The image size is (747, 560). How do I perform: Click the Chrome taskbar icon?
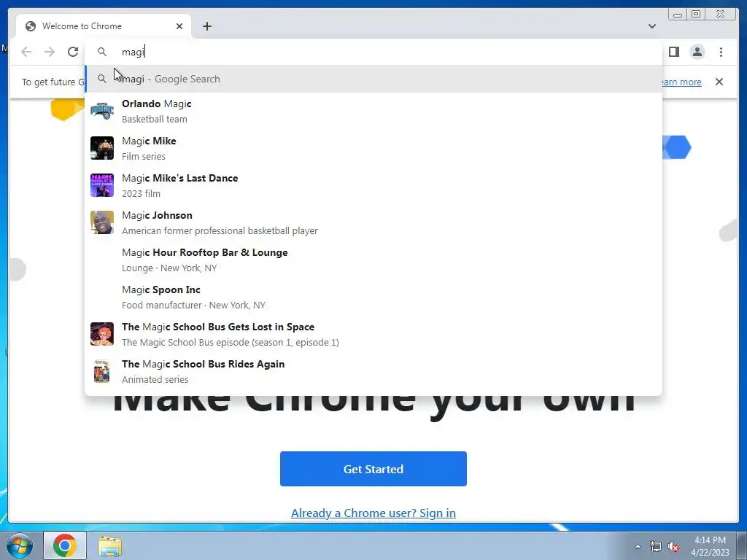[x=65, y=545]
